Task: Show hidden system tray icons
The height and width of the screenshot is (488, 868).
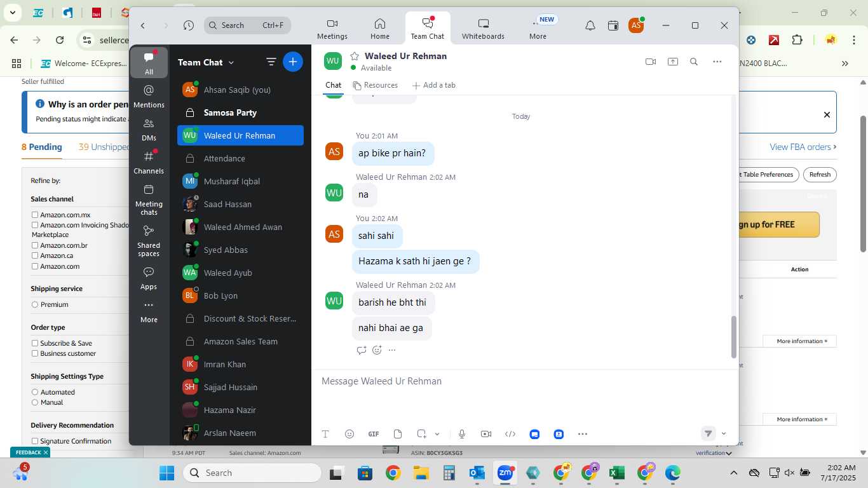Action: 734,473
